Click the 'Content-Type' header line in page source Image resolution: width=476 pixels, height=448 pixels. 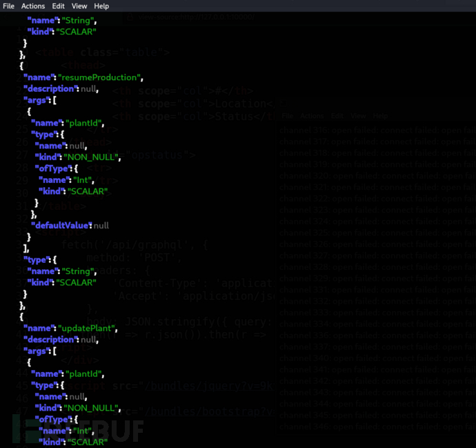click(x=193, y=283)
